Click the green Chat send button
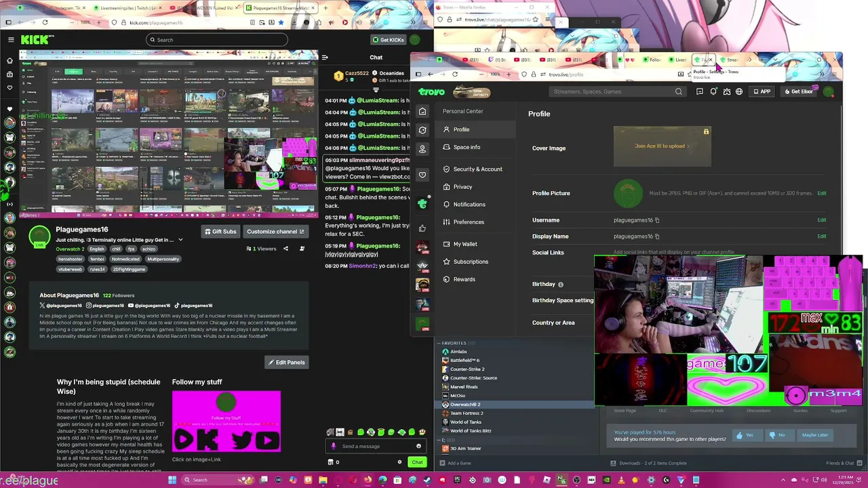 [x=417, y=462]
